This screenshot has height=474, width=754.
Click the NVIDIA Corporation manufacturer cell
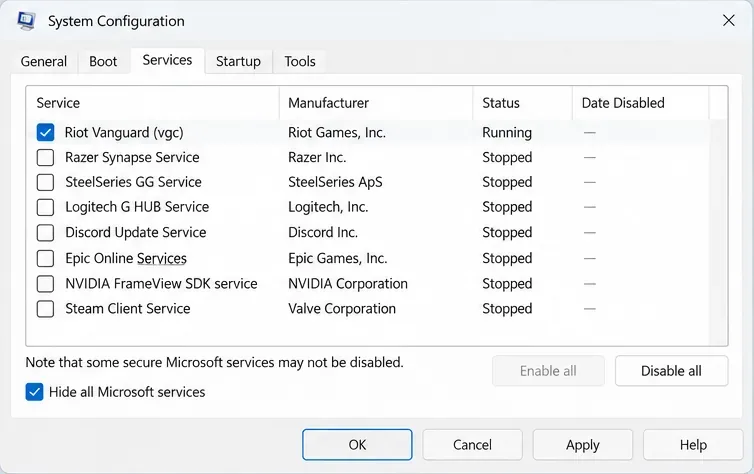click(x=348, y=284)
